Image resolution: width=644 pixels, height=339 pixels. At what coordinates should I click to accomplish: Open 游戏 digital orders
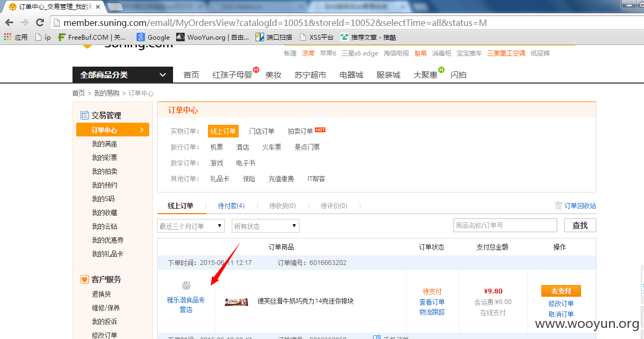(216, 163)
